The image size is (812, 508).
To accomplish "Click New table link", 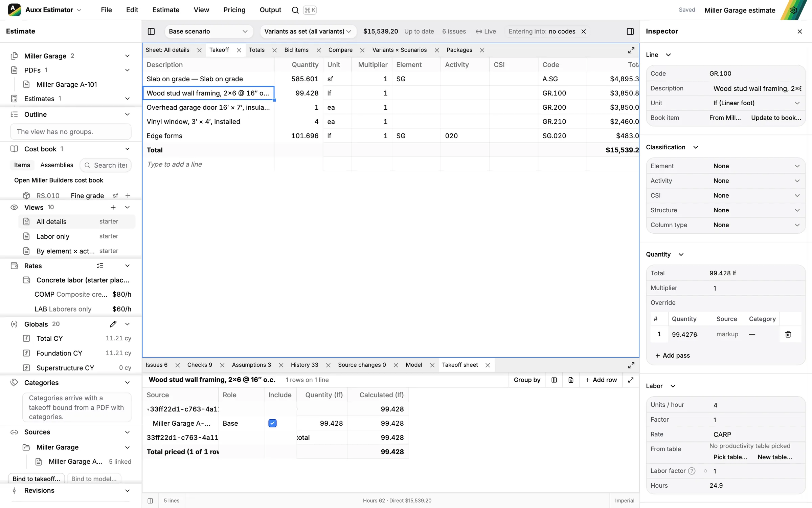I will point(775,457).
